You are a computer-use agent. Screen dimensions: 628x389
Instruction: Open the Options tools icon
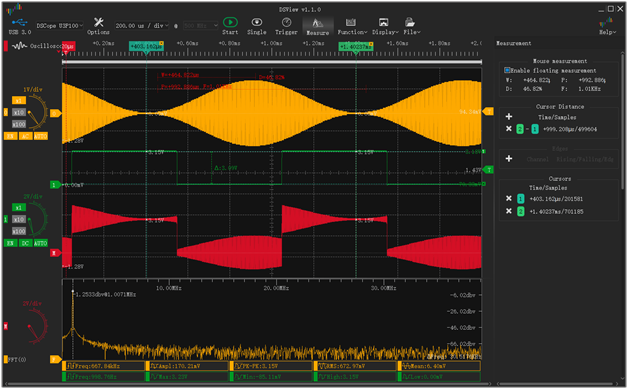point(99,22)
